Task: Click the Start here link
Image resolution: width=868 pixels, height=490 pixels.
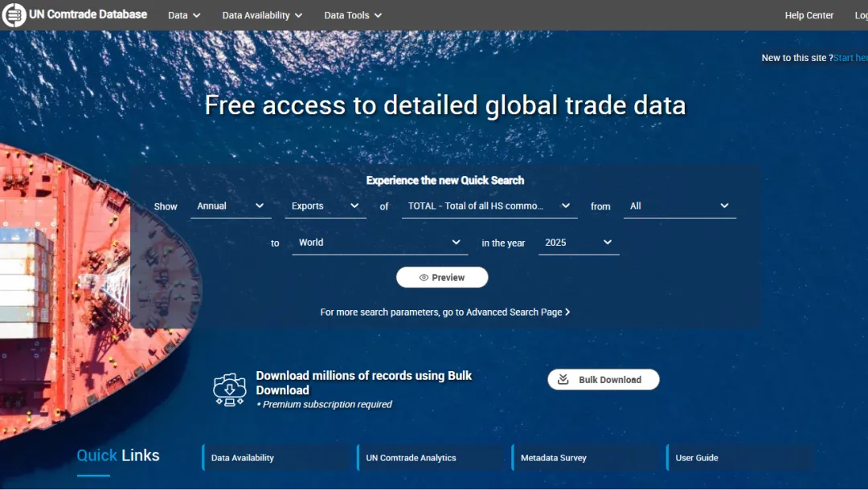Action: point(850,58)
